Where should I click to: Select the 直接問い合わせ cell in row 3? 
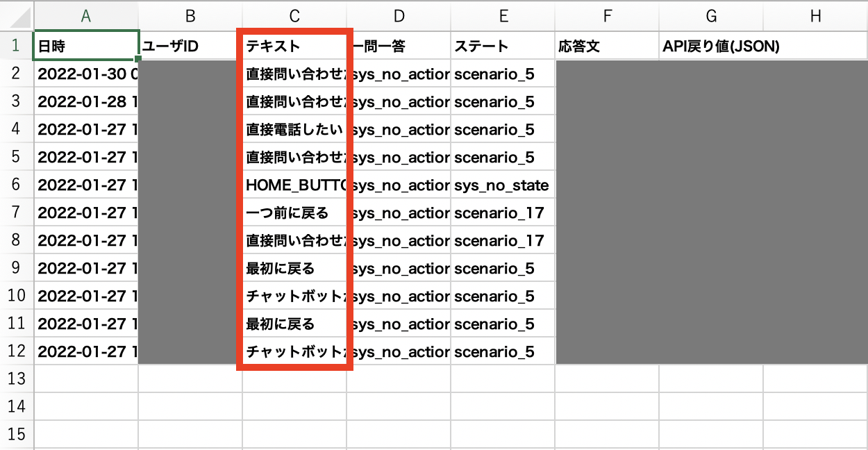click(294, 101)
